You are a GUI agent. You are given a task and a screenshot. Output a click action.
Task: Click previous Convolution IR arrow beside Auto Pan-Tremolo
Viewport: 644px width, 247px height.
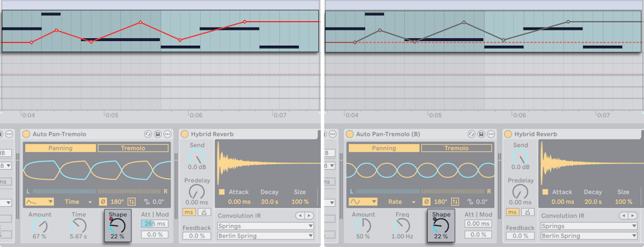pos(300,216)
